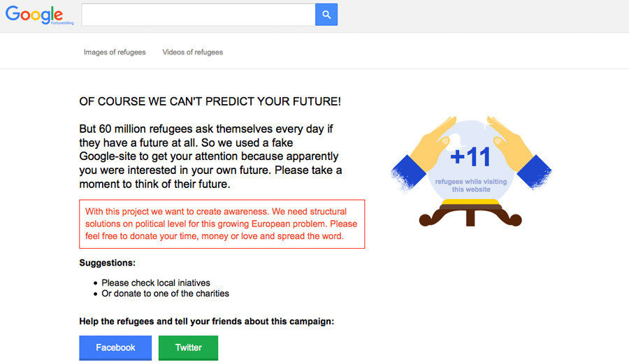The image size is (629, 364).
Task: Click the Google Fortunetelling logo
Action: tap(39, 15)
